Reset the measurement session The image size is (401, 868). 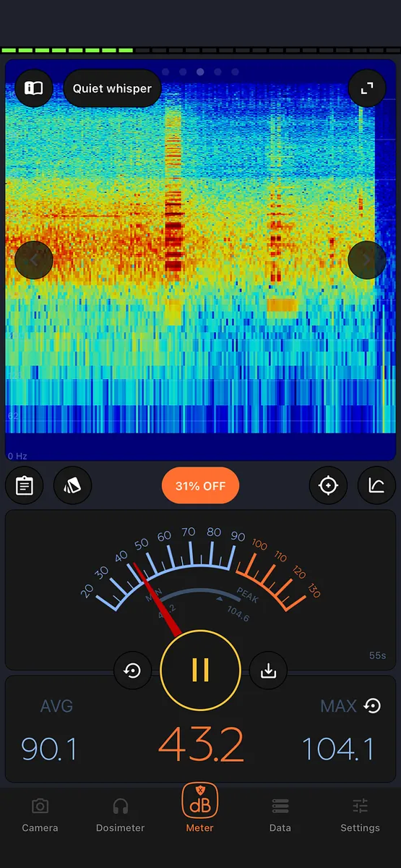pyautogui.click(x=132, y=671)
